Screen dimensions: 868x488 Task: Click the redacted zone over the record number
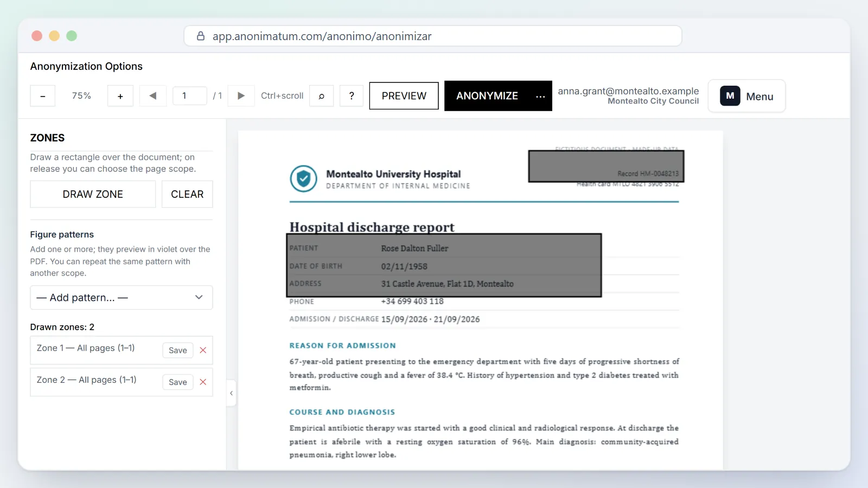pos(607,166)
